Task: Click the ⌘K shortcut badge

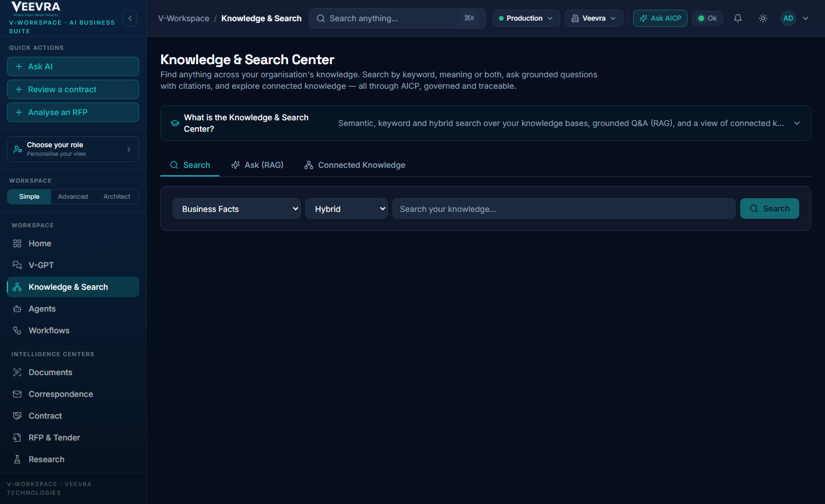Action: point(469,18)
